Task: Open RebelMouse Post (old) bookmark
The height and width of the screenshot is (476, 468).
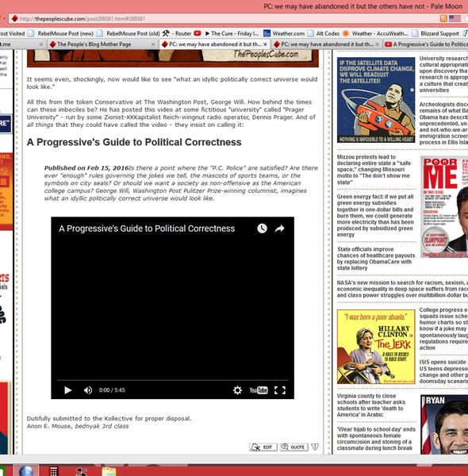Action: tap(129, 33)
